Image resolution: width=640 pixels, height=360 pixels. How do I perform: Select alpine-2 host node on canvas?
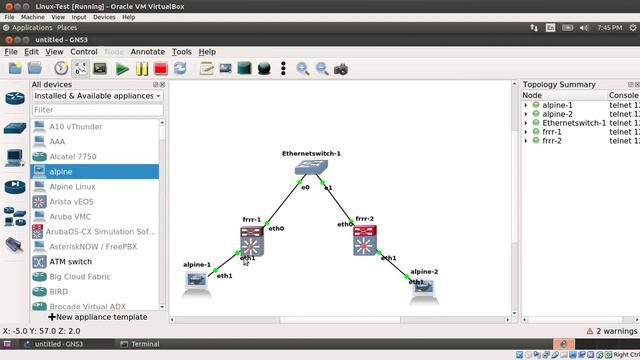[x=424, y=293]
